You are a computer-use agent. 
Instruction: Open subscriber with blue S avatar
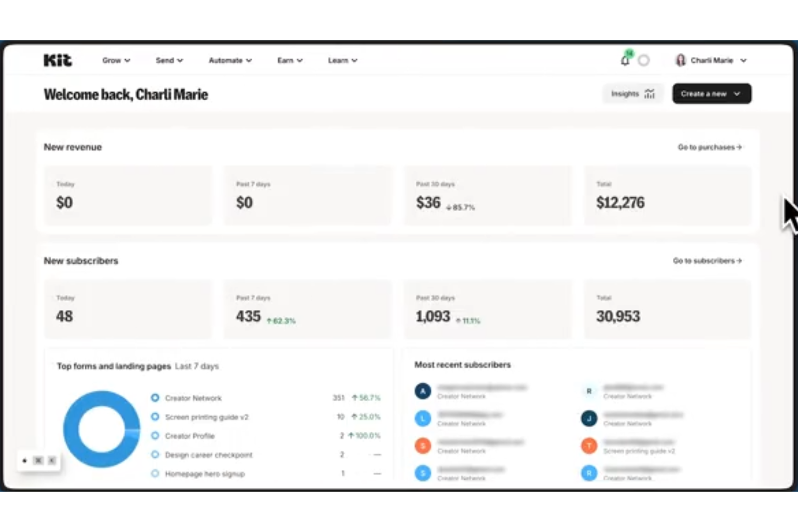point(423,473)
